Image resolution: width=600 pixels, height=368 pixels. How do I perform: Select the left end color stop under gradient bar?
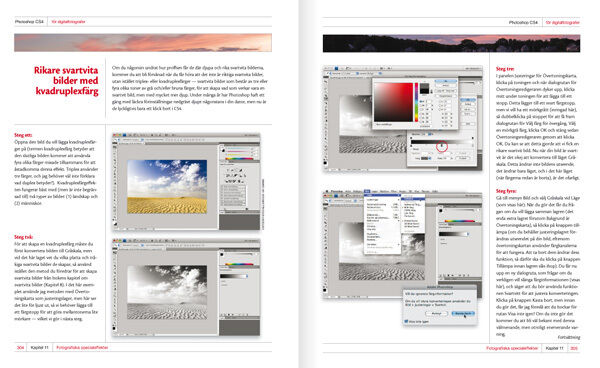(412, 146)
